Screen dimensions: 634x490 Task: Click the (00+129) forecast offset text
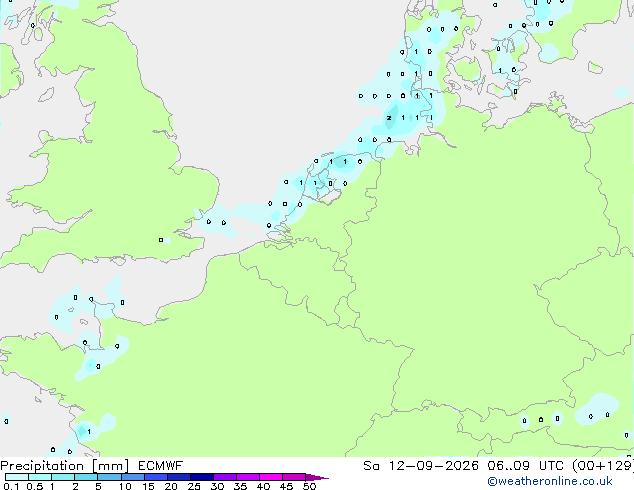603,466
